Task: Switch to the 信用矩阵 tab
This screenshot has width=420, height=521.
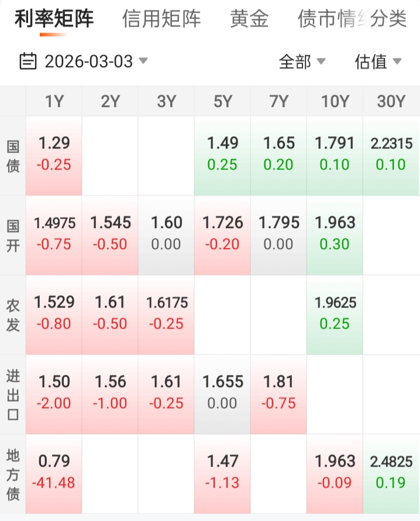Action: pyautogui.click(x=161, y=19)
